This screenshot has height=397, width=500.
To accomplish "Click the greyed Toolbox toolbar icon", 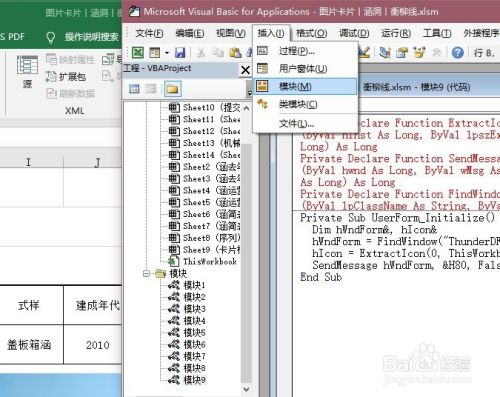I will [437, 53].
